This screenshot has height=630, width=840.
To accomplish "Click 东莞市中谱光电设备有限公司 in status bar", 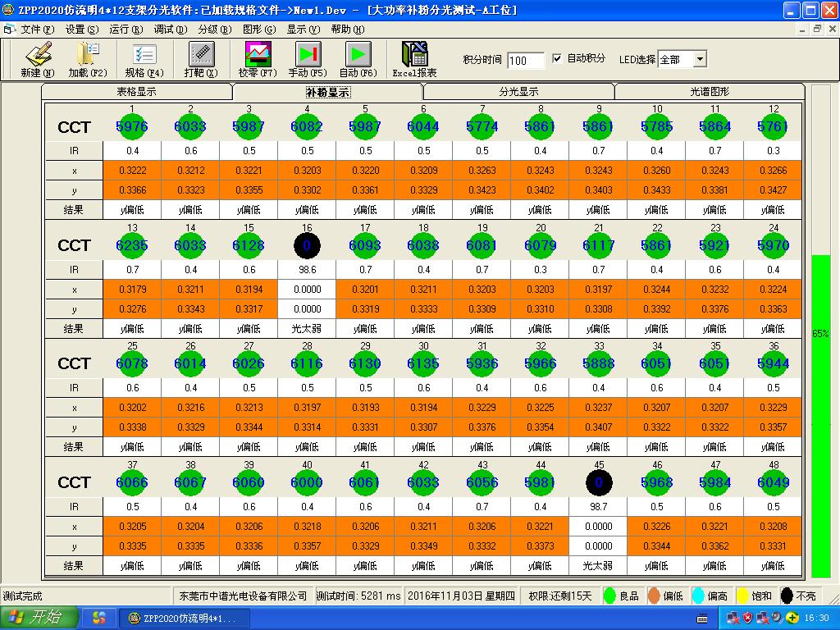I will 243,596.
